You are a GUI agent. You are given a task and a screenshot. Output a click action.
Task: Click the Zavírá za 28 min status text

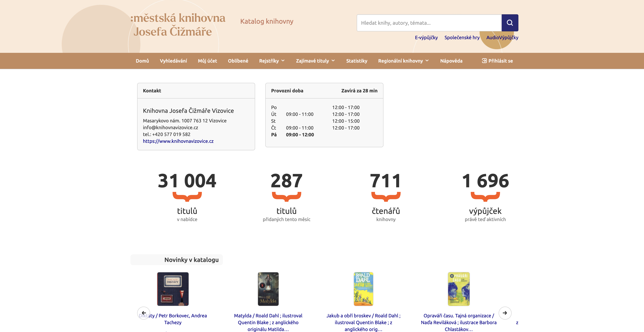point(359,91)
